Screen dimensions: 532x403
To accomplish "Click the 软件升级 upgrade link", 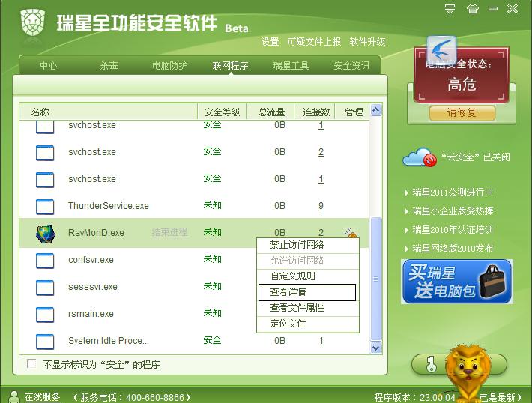I will point(367,42).
